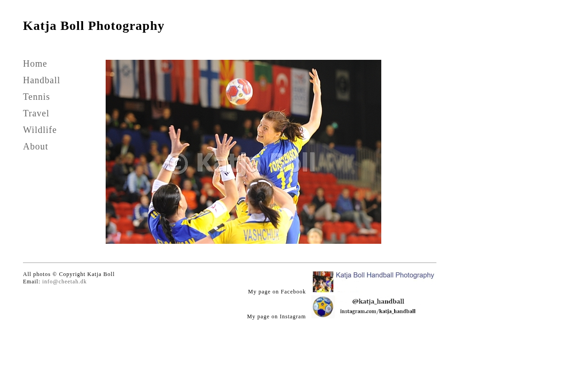Select the Travel menu item

(36, 114)
